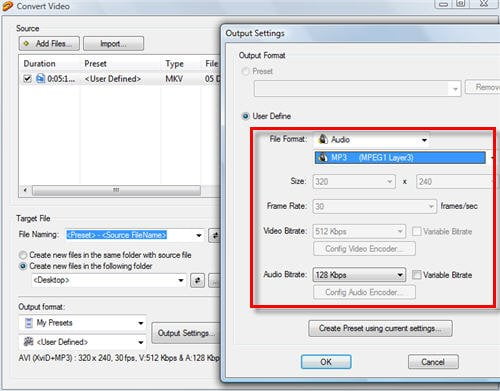This screenshot has height=391, width=500.
Task: Click the swap icon beside File Naming
Action: coord(215,235)
